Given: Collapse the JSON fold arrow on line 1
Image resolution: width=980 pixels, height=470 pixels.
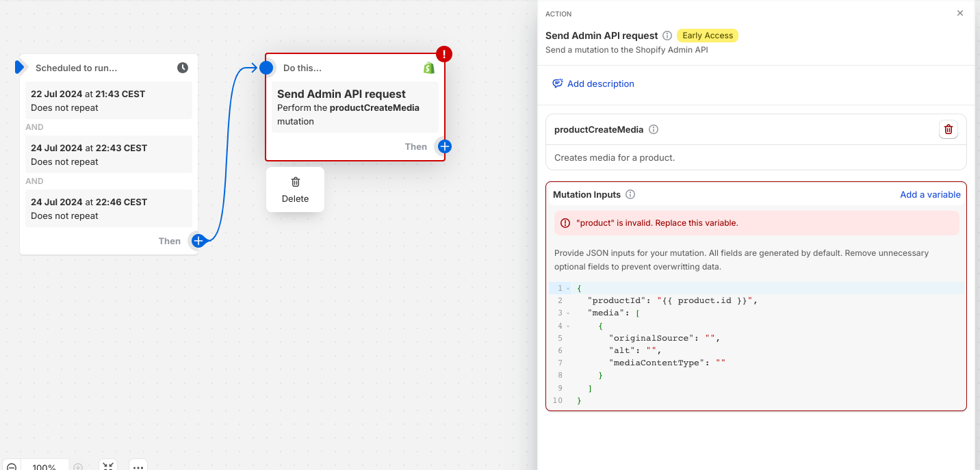Looking at the screenshot, I should point(568,289).
